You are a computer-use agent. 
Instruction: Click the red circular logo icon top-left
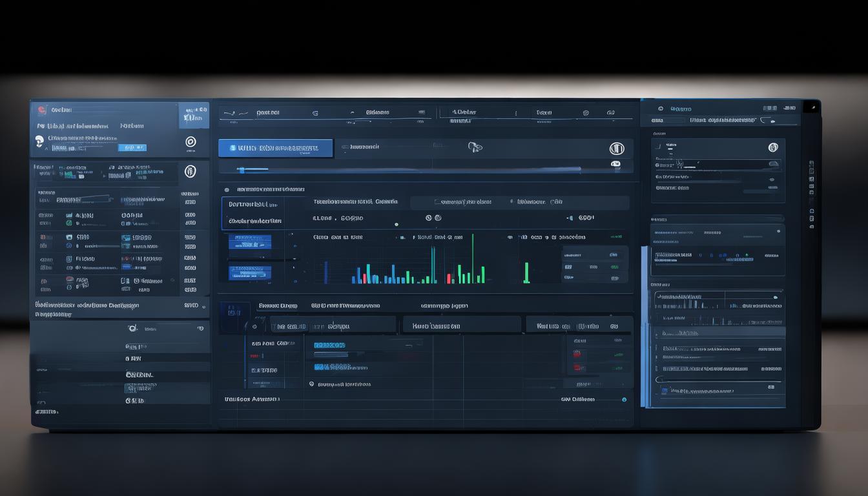click(x=42, y=110)
